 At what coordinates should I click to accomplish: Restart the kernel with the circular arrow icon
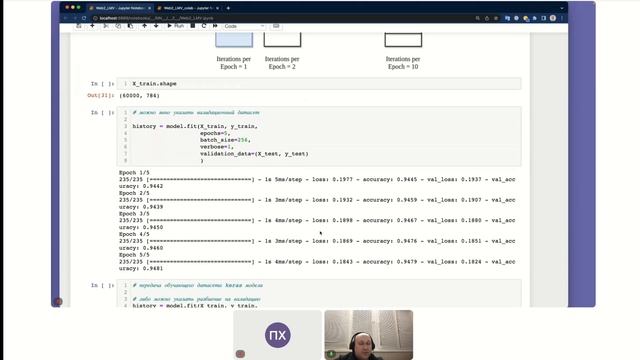click(x=204, y=26)
